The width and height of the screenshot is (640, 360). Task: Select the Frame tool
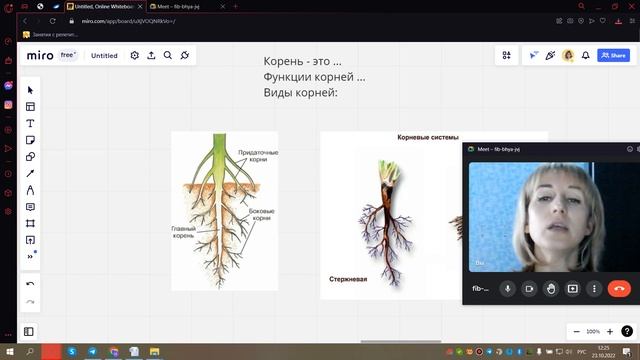pos(30,223)
